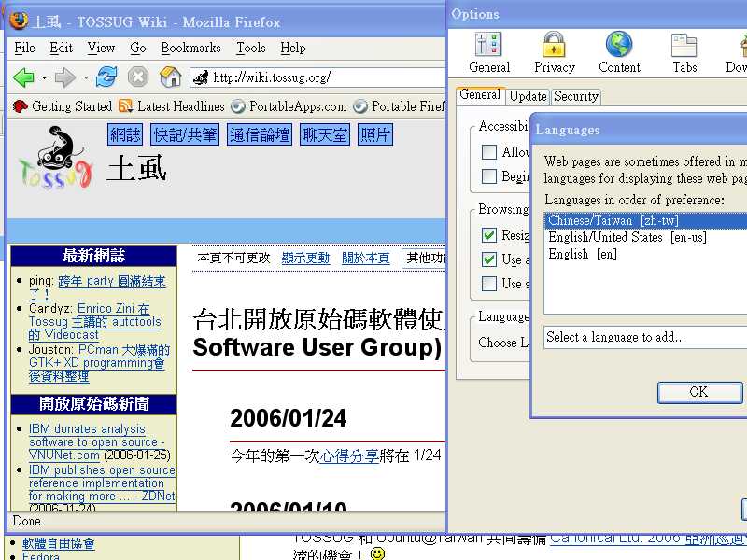
Task: Uncheck the checked Use a... checkbox
Action: coord(489,259)
